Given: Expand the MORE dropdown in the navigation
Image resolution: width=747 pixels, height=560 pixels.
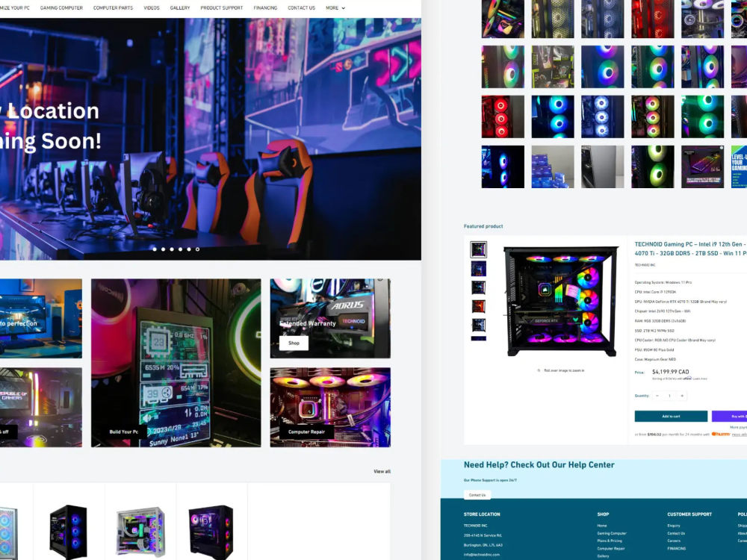Looking at the screenshot, I should click(x=335, y=8).
